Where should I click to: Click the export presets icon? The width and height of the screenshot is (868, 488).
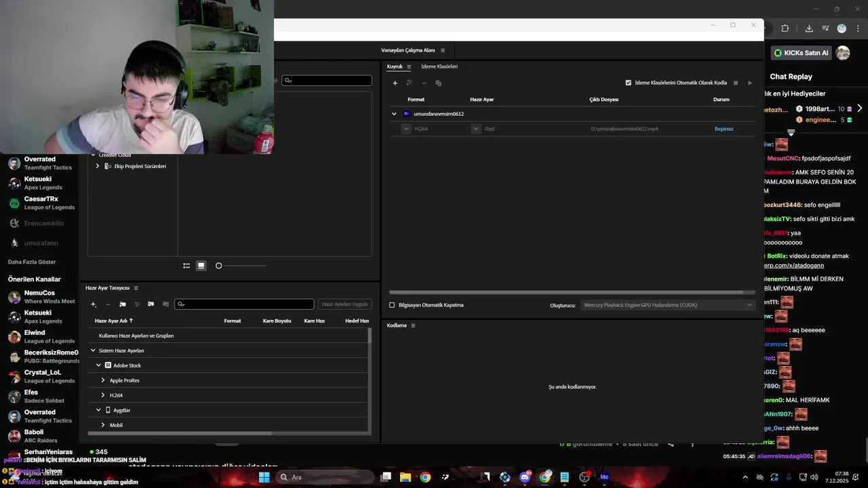(165, 304)
